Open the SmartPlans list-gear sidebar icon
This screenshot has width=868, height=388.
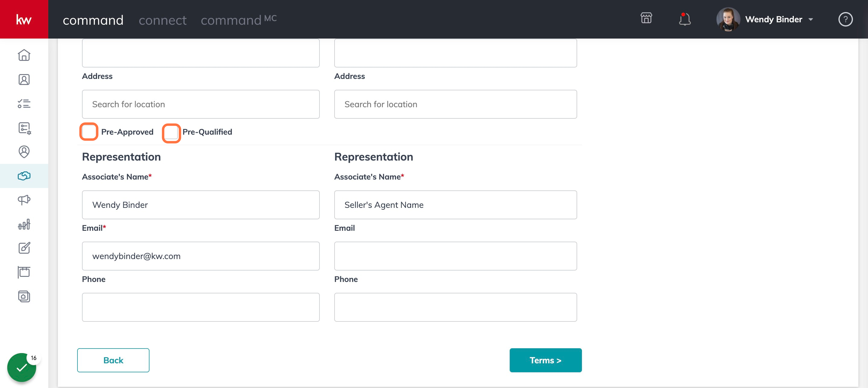24,128
